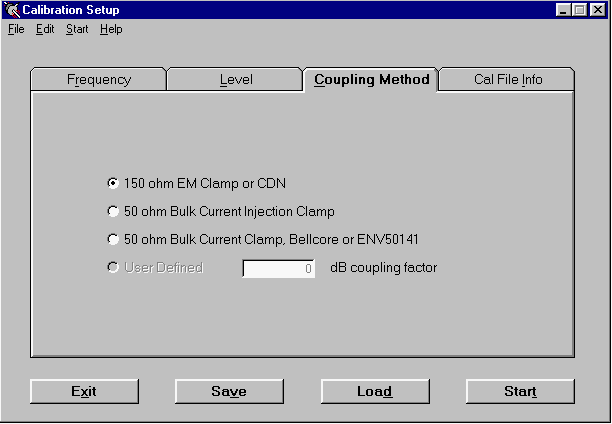Open the Edit menu
Viewport: 612px width, 424px height.
(x=45, y=29)
